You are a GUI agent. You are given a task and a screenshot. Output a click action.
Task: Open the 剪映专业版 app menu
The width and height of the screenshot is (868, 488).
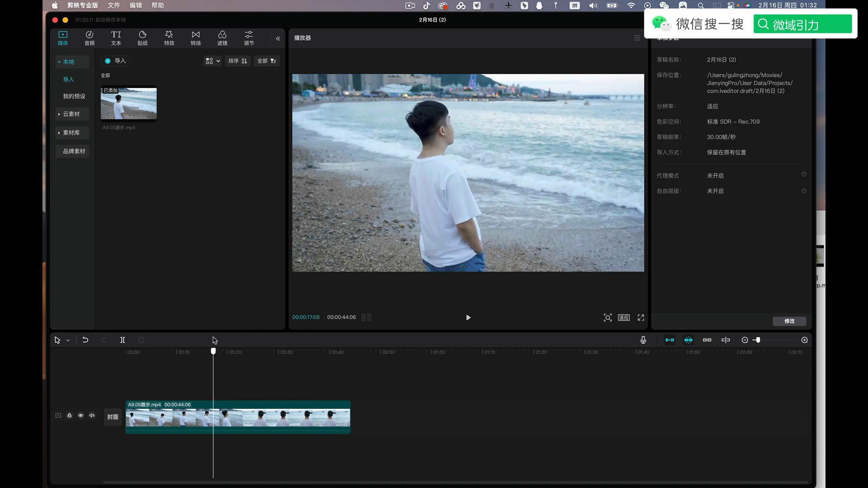pos(83,5)
